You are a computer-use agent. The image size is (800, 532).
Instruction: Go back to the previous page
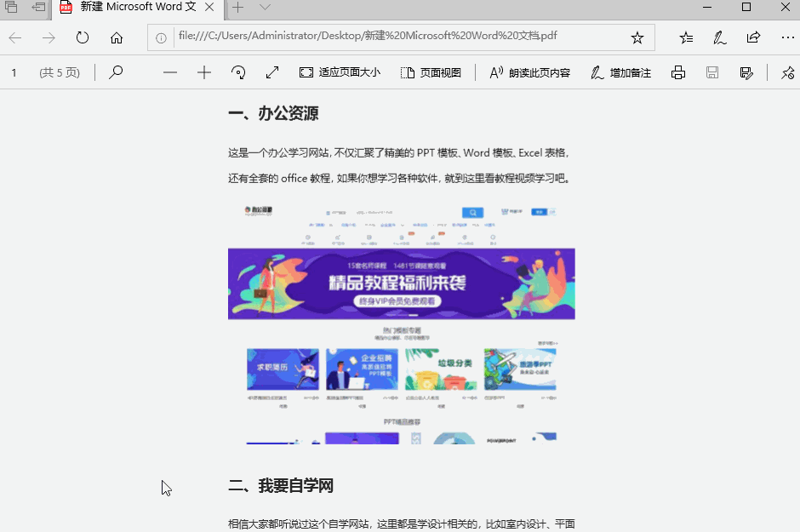[14, 37]
